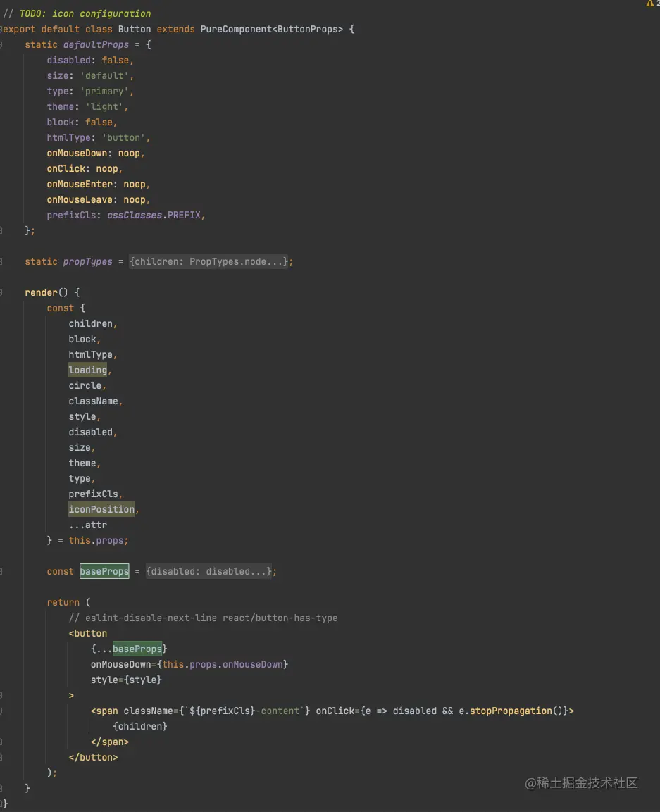Place cursor on the Button class name

134,29
